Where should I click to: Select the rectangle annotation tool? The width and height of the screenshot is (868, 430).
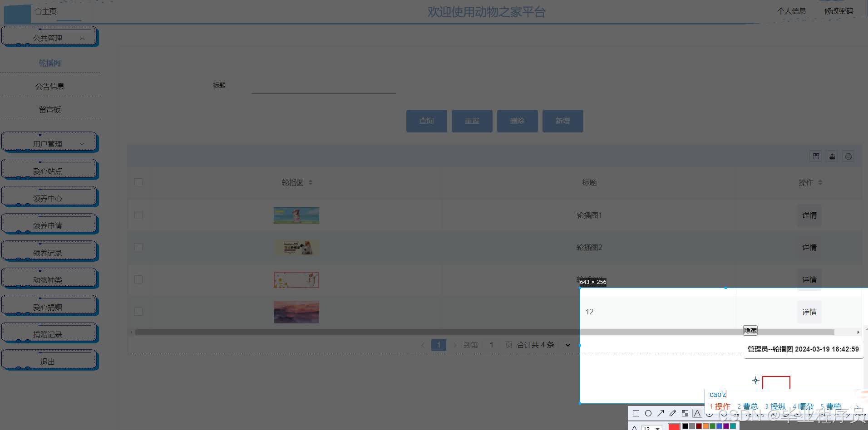click(636, 413)
